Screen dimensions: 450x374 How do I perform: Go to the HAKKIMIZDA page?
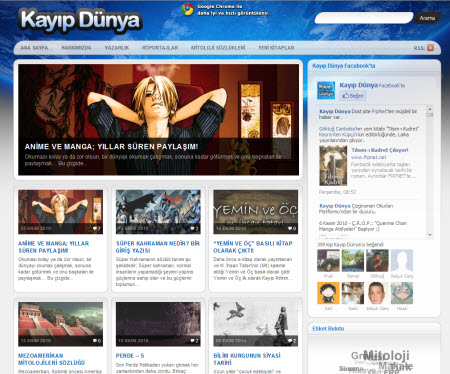pyautogui.click(x=76, y=48)
